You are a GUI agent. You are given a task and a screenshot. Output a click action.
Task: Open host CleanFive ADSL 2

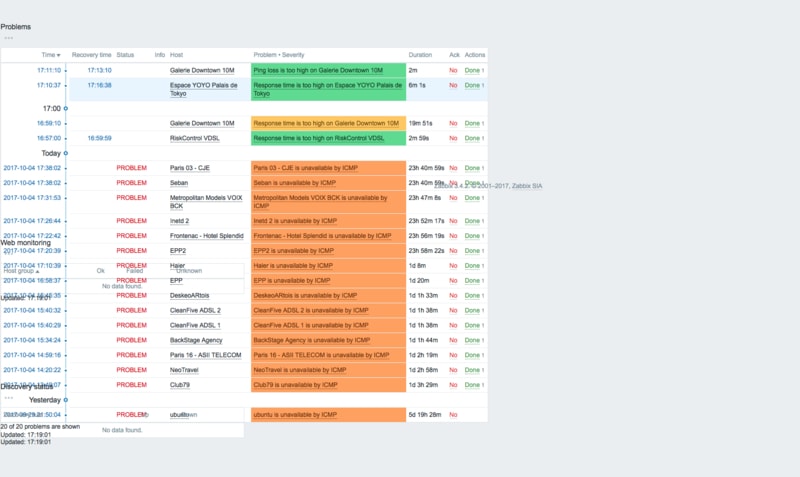195,310
